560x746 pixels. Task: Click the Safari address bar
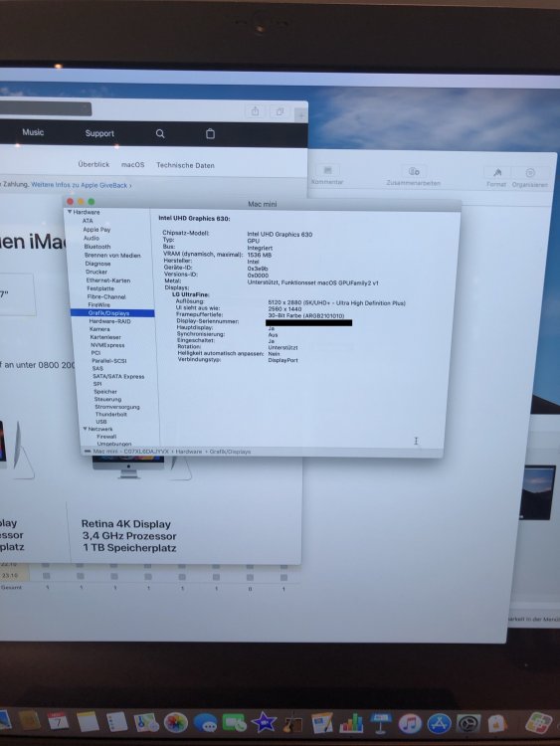click(45, 109)
